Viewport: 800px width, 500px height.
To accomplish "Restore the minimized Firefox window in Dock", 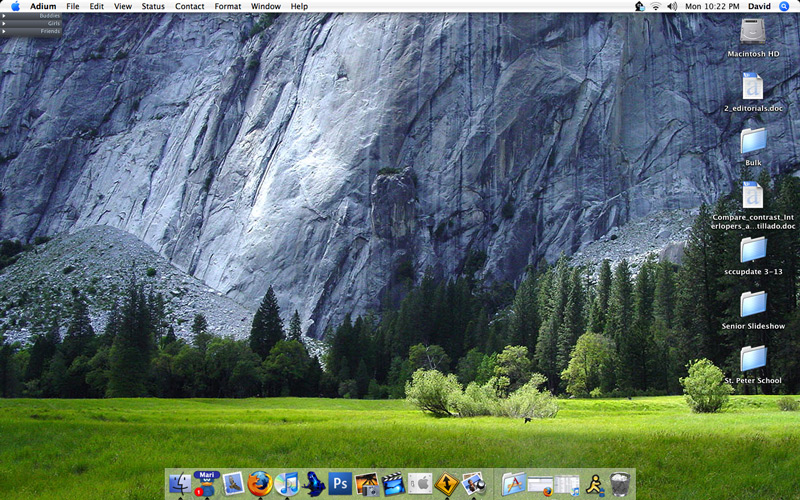I will pyautogui.click(x=540, y=485).
